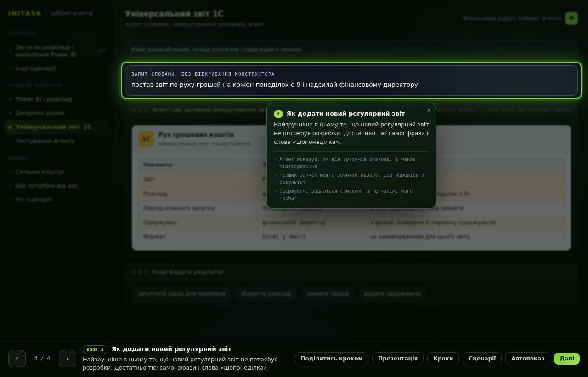The image size is (588, 377).
Task: Click the зберегти розклад chip
Action: [266, 294]
